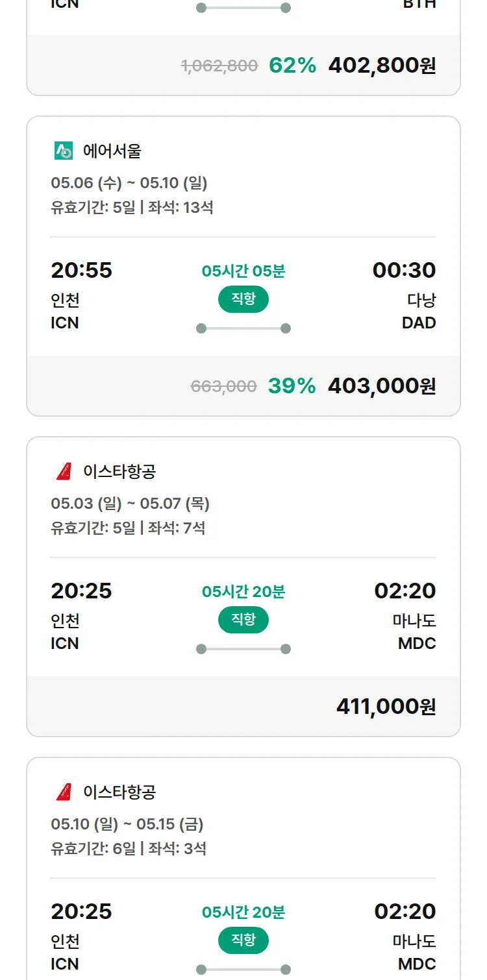Tap the 직항 badge on the 05.10 Manado flight
The height and width of the screenshot is (980, 487).
pos(243,940)
